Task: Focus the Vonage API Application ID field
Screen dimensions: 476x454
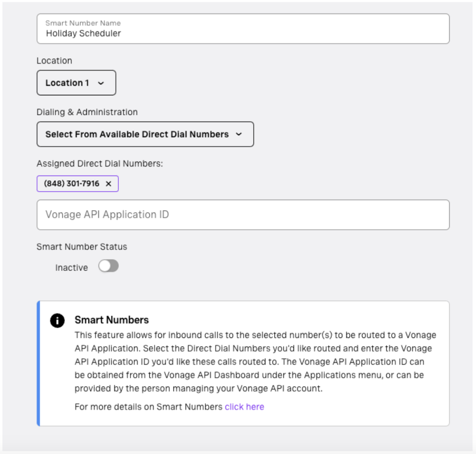Action: 243,214
